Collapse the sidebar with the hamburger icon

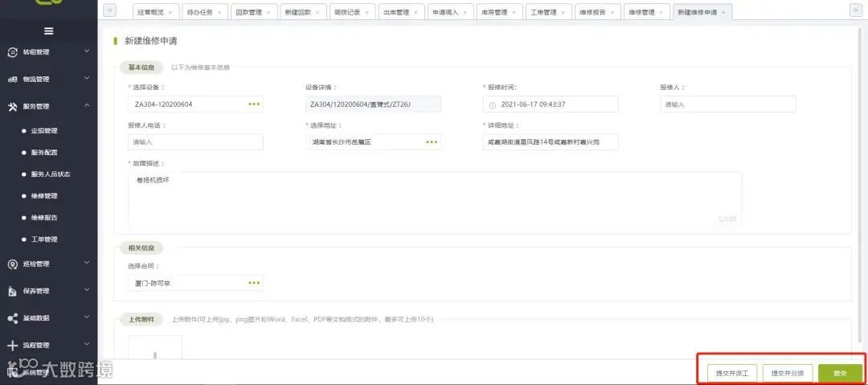[x=49, y=31]
